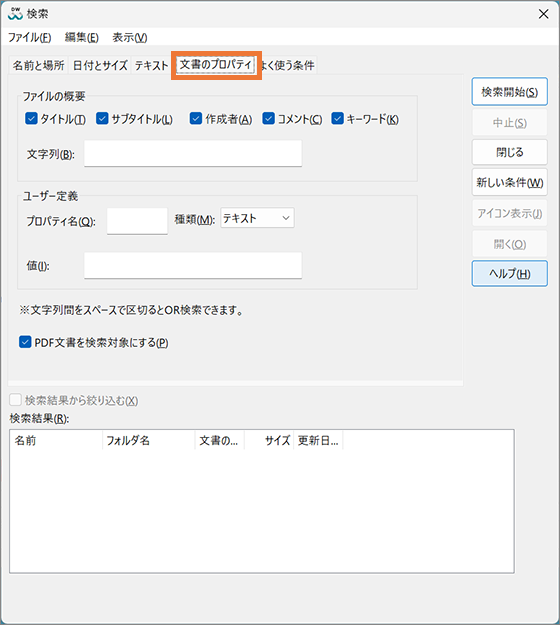
Task: Click the DocuWorks app icon in title bar
Action: [16, 14]
